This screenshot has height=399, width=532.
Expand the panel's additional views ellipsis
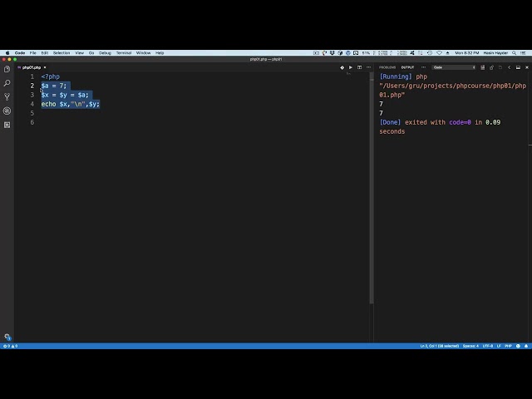point(423,67)
